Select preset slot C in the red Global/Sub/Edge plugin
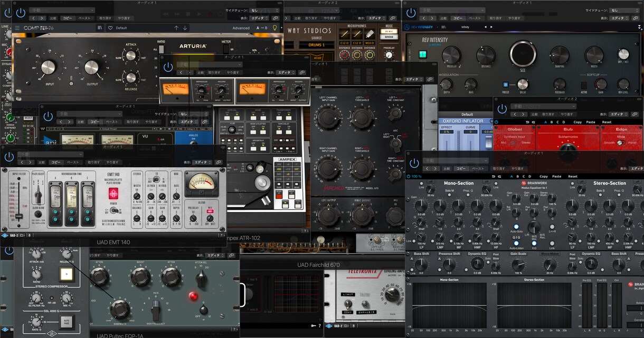Viewport: 644px width, 338px height. pos(557,122)
